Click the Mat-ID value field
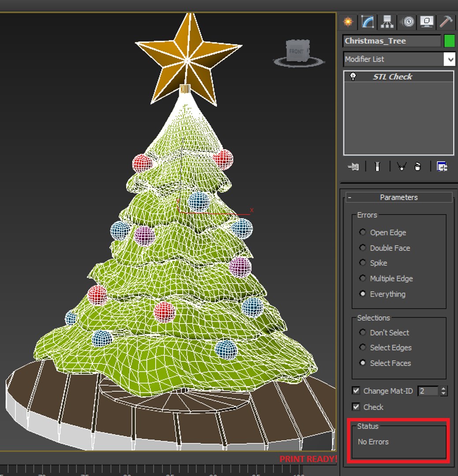Viewport: 458px width, 476px height. coord(428,391)
